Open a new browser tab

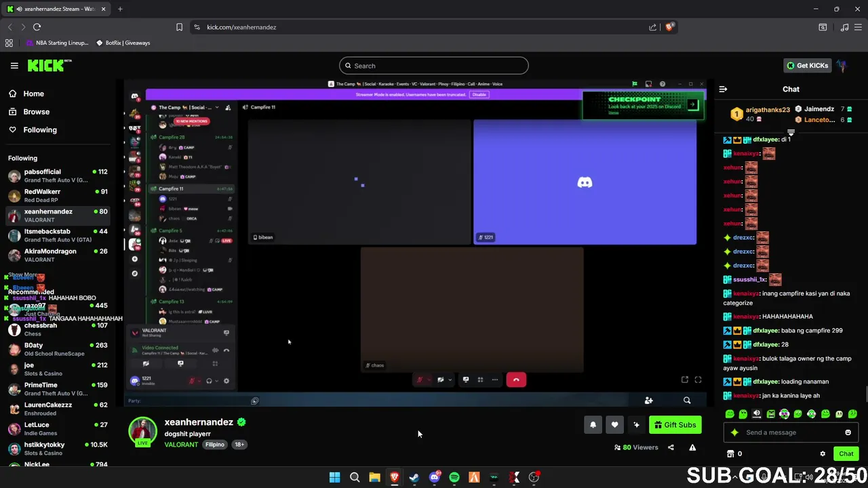click(120, 9)
